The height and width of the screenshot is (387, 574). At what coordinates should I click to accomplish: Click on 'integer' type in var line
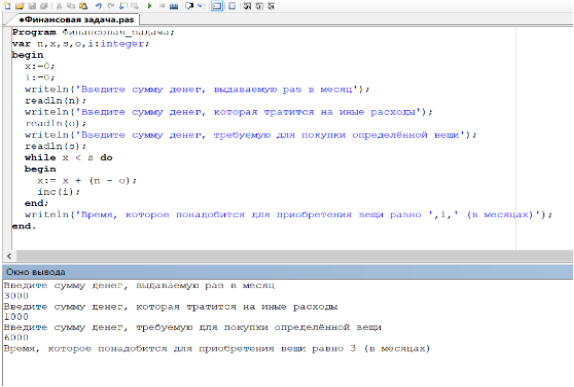[x=122, y=44]
